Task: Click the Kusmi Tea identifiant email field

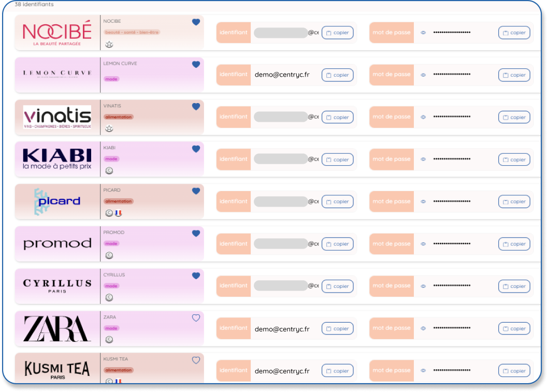Action: [282, 371]
